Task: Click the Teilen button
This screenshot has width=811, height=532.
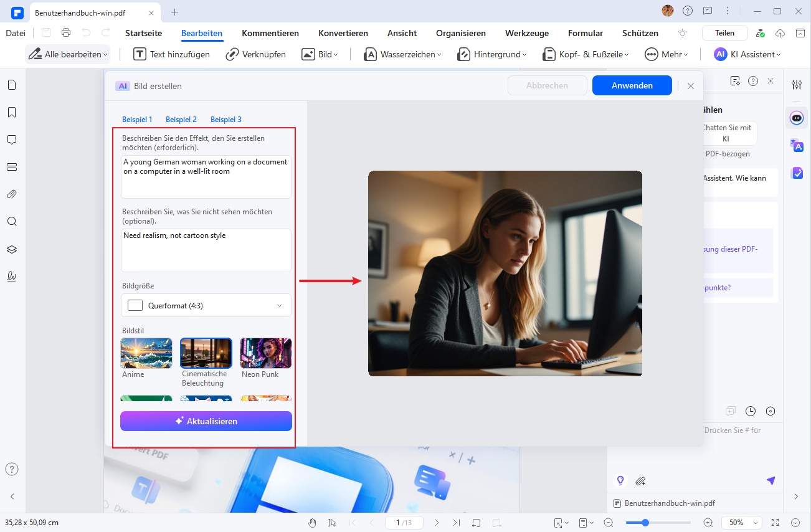Action: (x=724, y=33)
